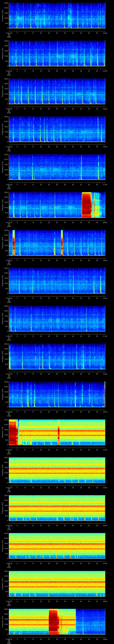
Task: Click the 14:31:00 start time label
Action: [9, 374]
